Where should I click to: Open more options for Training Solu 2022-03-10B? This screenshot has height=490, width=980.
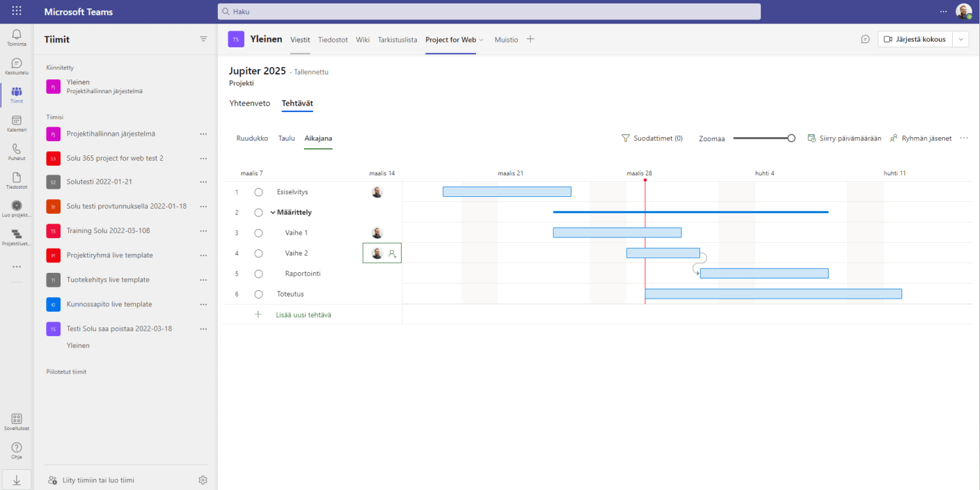(x=203, y=230)
